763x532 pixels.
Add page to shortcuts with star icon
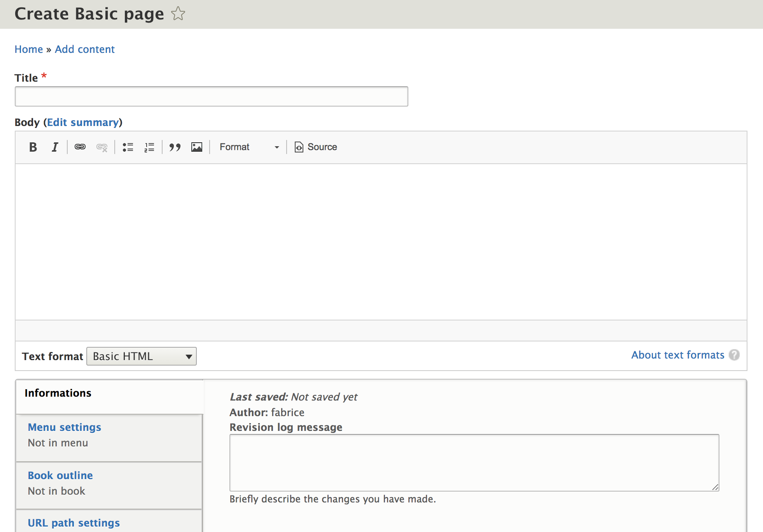[x=178, y=14]
